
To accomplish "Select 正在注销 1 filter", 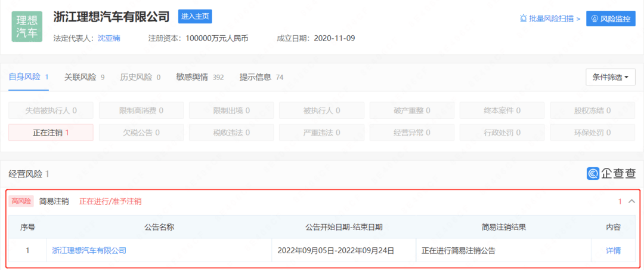I will tap(51, 133).
